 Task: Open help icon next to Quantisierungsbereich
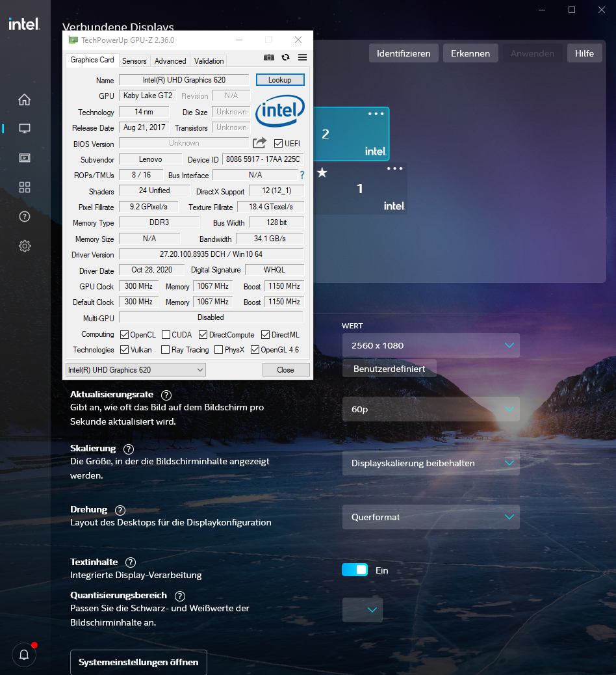pos(180,596)
